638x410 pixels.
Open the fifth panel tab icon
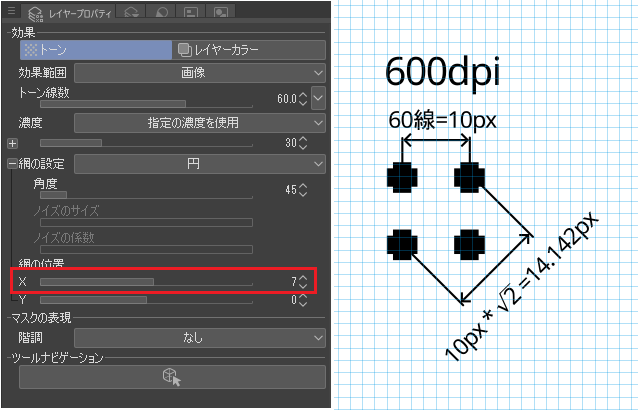coord(220,13)
